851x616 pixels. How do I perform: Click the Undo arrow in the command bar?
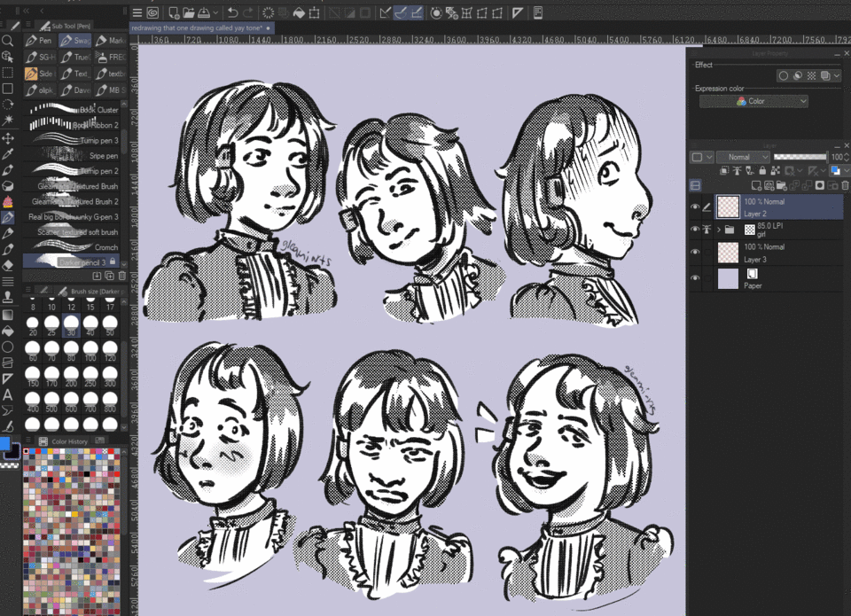[x=232, y=12]
